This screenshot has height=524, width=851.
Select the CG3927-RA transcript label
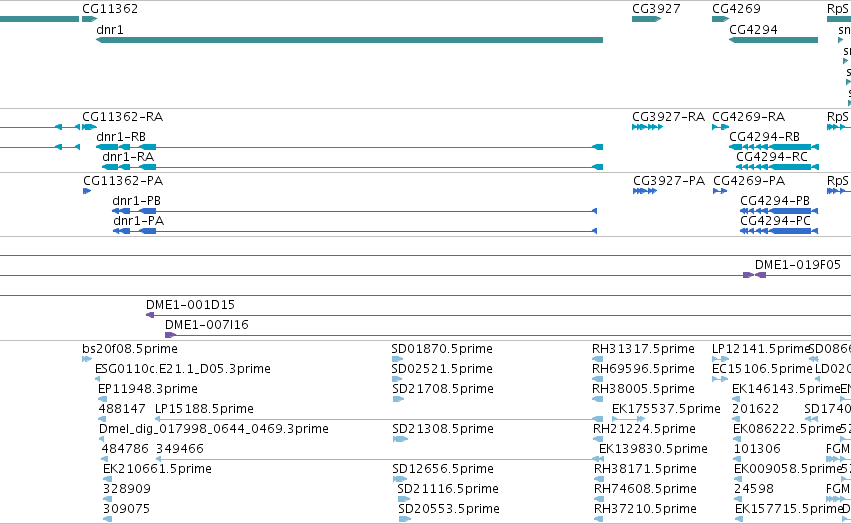669,117
